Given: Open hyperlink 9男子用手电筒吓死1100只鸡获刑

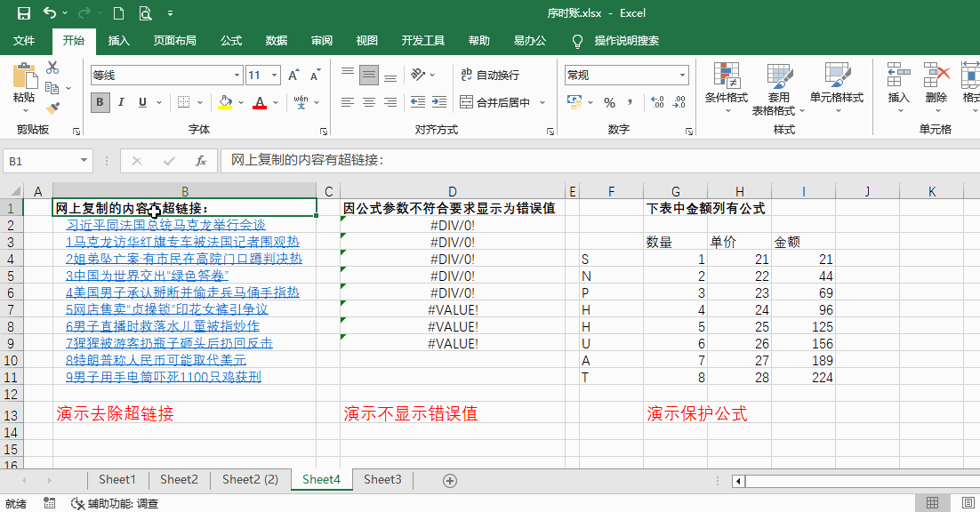Looking at the screenshot, I should [x=163, y=377].
